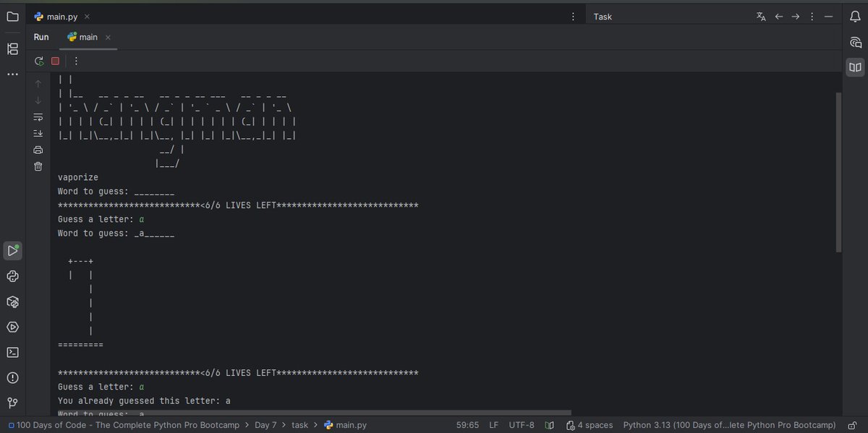Image resolution: width=868 pixels, height=433 pixels.
Task: Go to previous task arrow
Action: click(x=779, y=17)
